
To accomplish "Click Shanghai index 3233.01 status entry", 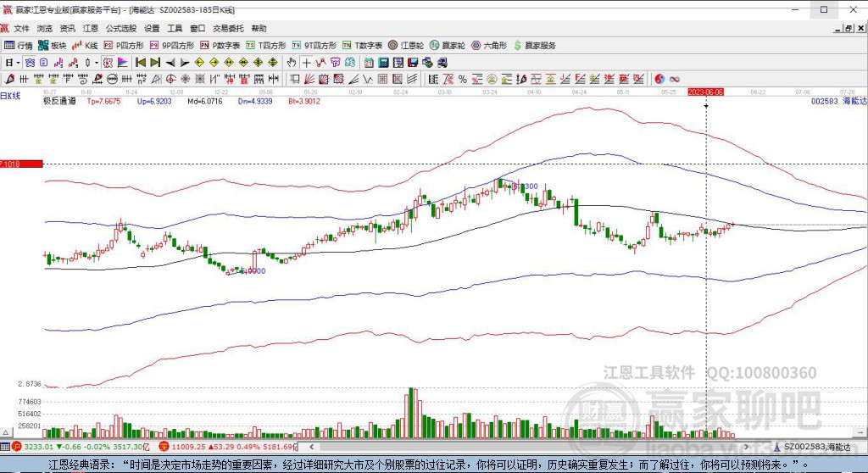I will (81, 447).
